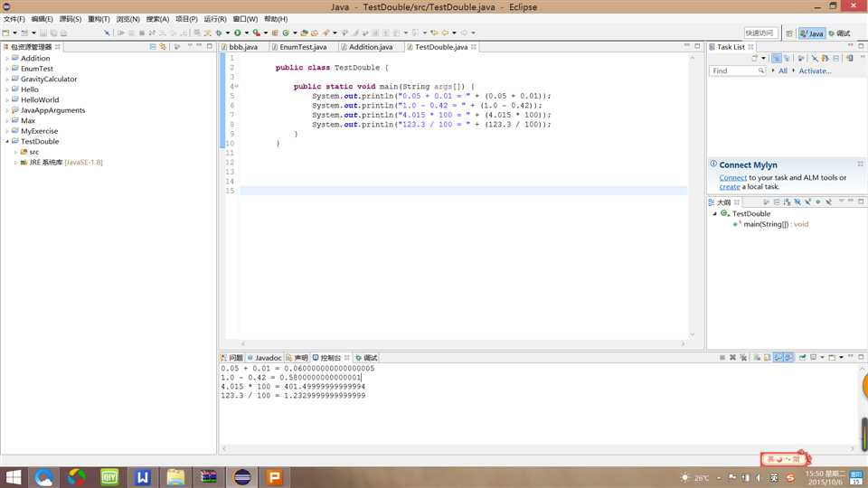868x488 pixels.
Task: Open the Open Perspective icon
Action: click(x=789, y=33)
